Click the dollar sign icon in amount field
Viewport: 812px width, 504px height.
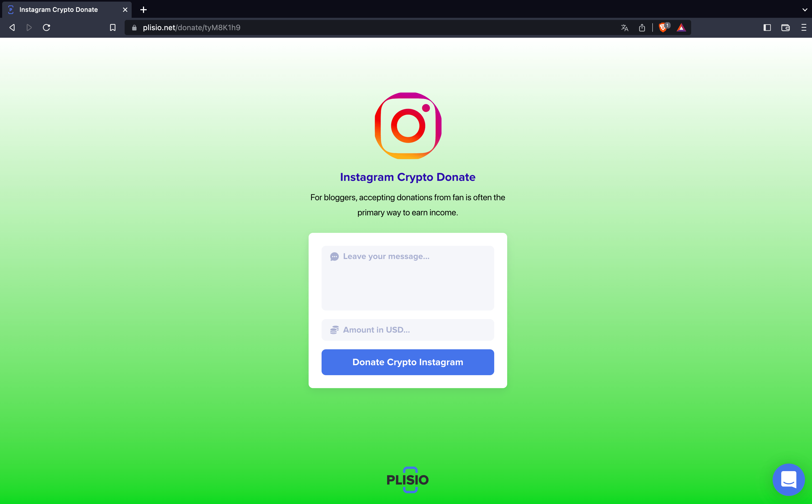[x=335, y=330]
